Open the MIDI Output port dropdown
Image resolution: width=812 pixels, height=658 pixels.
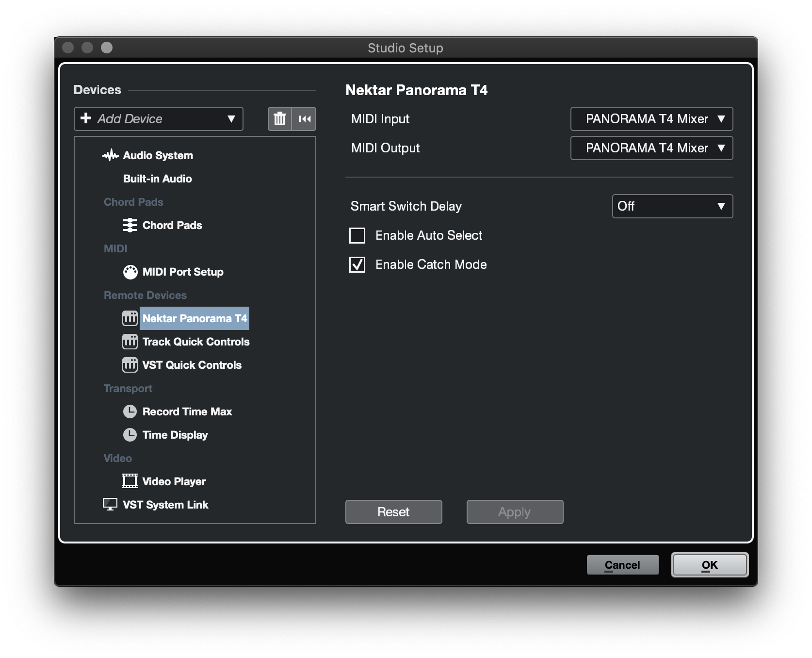tap(651, 148)
